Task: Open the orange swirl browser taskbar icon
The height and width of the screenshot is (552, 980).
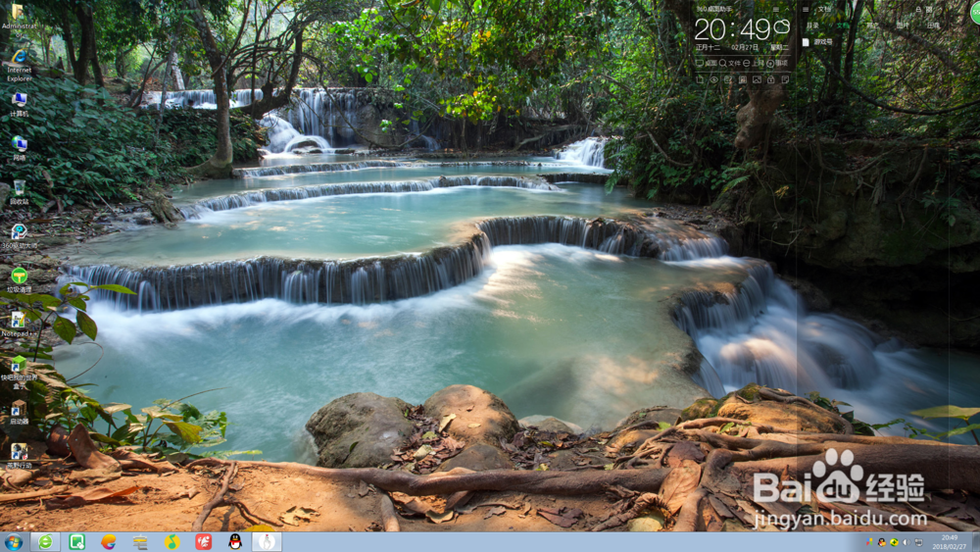Action: pos(109,542)
